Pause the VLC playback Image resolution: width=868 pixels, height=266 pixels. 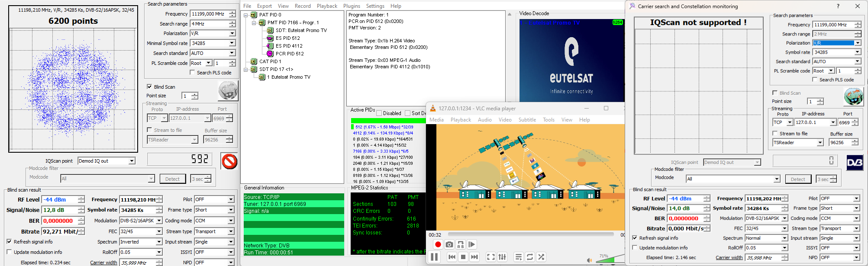coord(434,257)
